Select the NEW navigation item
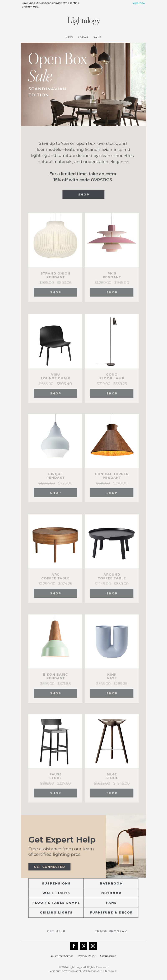 coord(69,37)
